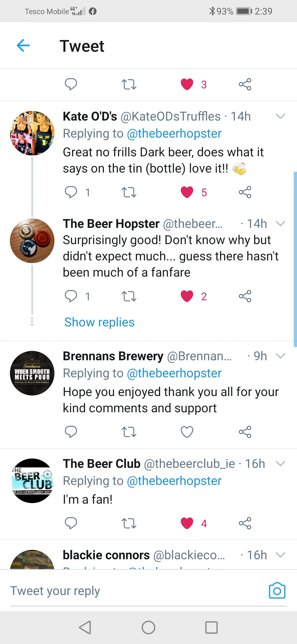Screen dimensions: 297x644
Task: Open camera icon in reply bar
Action: coord(277,591)
